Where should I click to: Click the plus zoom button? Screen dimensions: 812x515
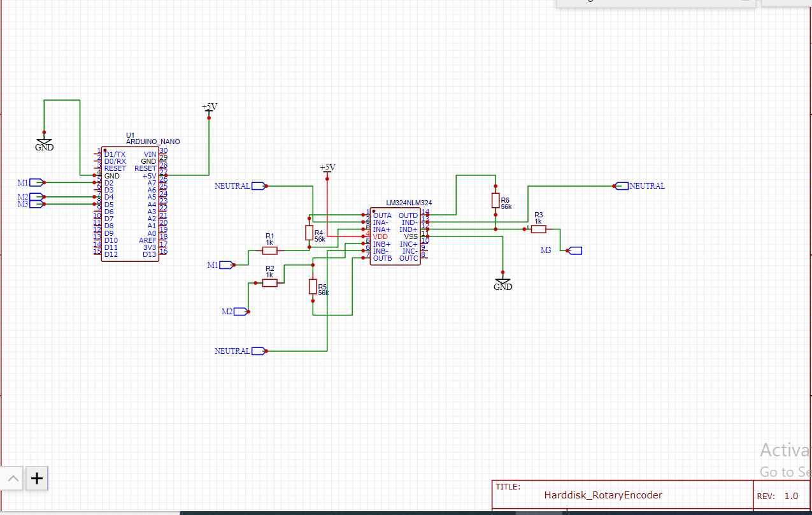pos(36,479)
